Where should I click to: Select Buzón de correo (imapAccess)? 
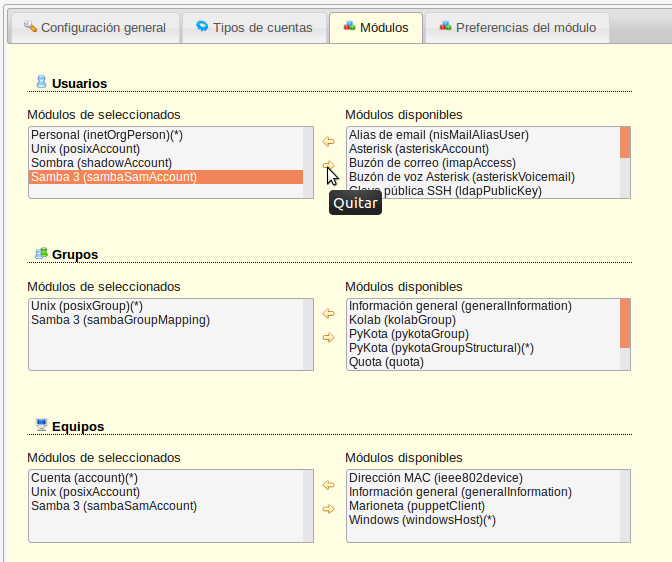click(483, 163)
